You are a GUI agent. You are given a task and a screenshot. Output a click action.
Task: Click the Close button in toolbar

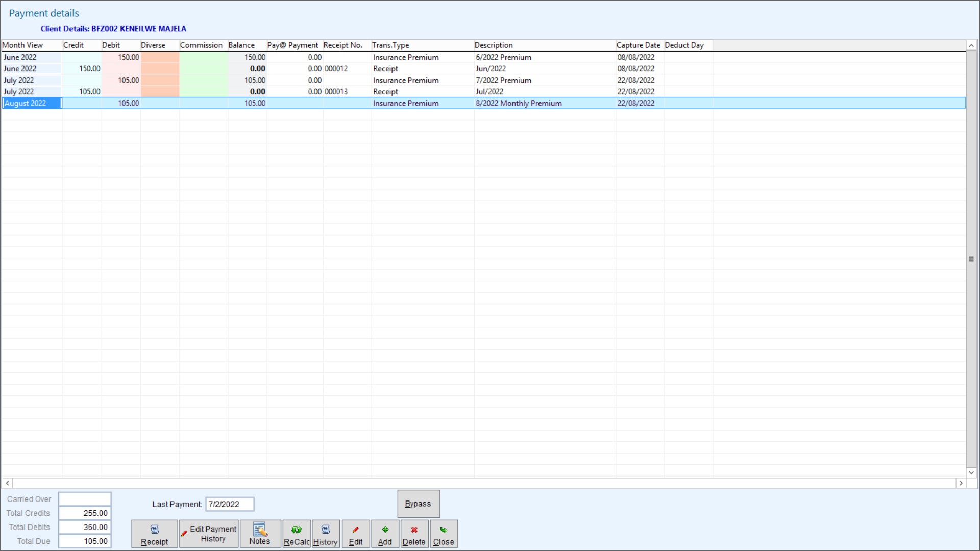pos(443,534)
